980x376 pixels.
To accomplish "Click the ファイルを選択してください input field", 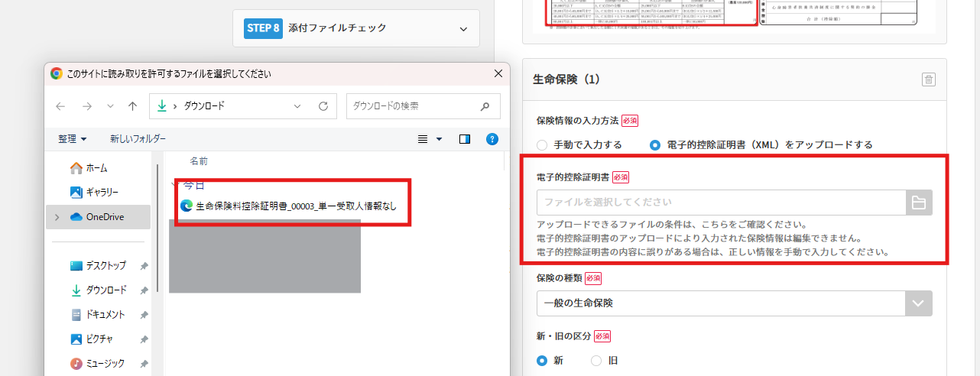I will pyautogui.click(x=721, y=203).
